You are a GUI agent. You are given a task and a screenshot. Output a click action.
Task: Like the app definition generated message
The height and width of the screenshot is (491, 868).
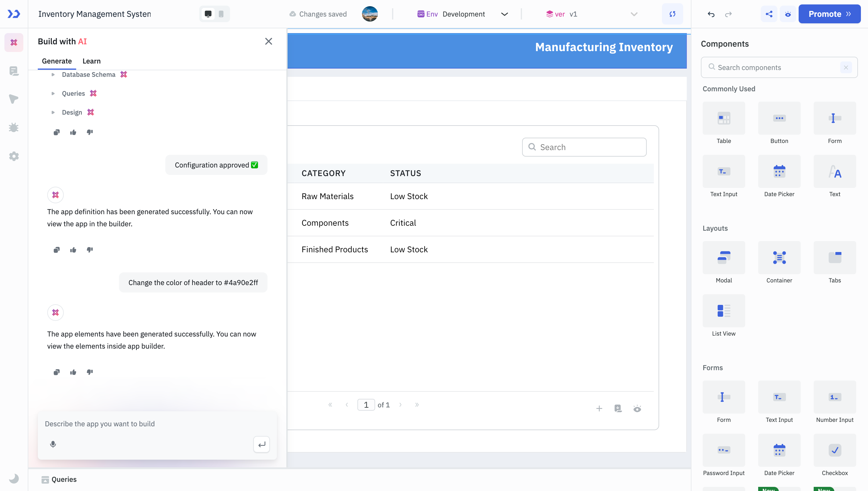click(73, 250)
